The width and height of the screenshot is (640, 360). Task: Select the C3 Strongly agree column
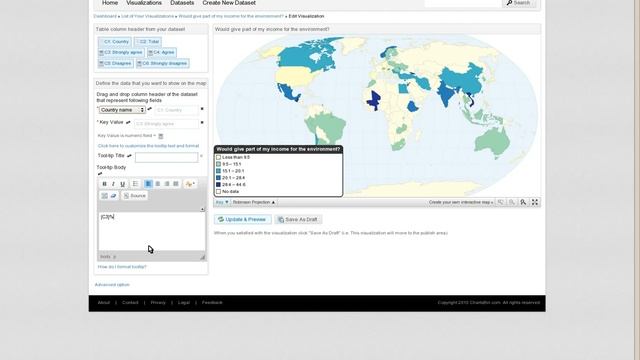coord(121,53)
